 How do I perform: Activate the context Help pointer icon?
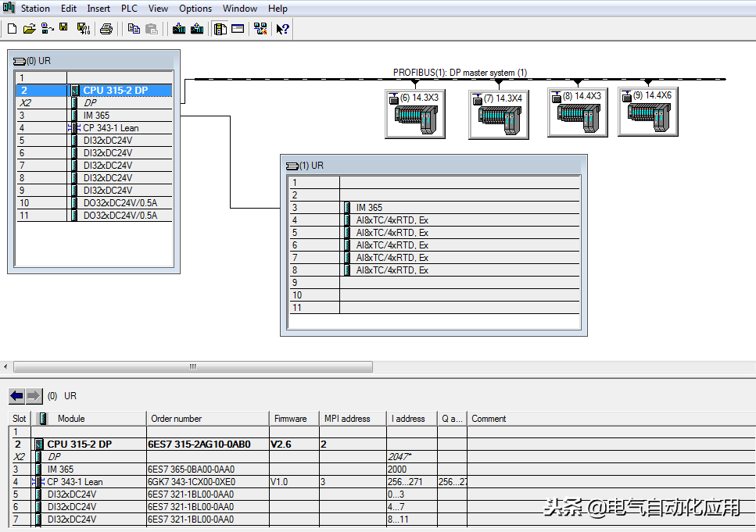coord(283,29)
